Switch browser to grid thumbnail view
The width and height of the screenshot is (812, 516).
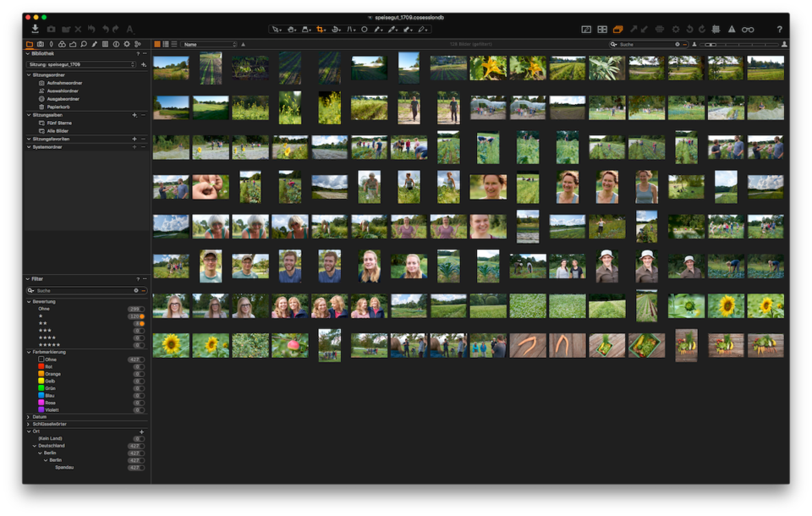pyautogui.click(x=157, y=45)
